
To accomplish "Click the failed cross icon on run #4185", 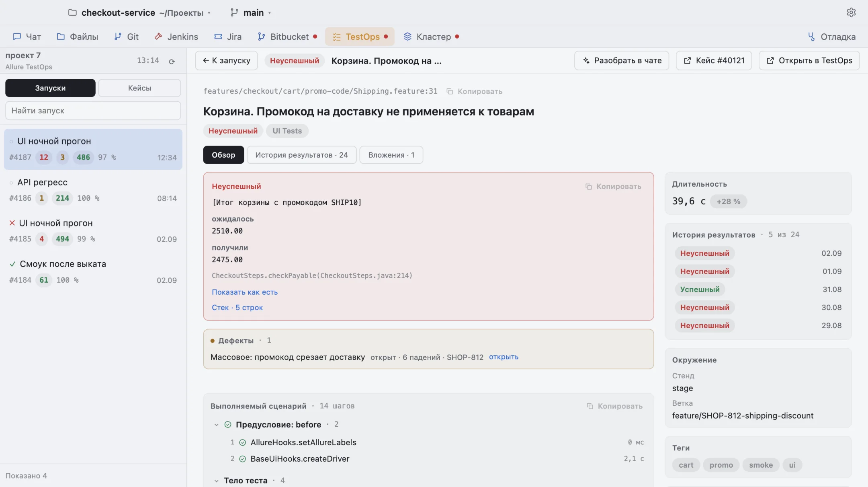I will click(12, 223).
